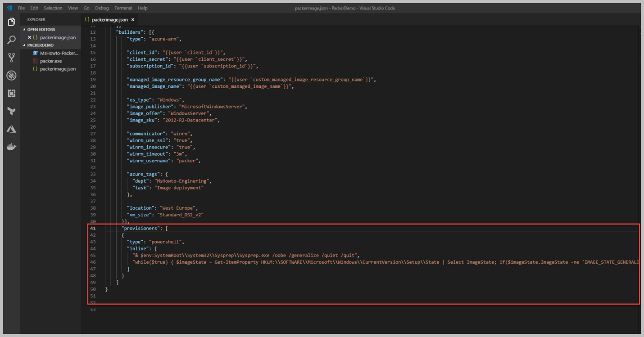Click the while($true) script line
The width and height of the screenshot is (644, 337).
pyautogui.click(x=385, y=262)
